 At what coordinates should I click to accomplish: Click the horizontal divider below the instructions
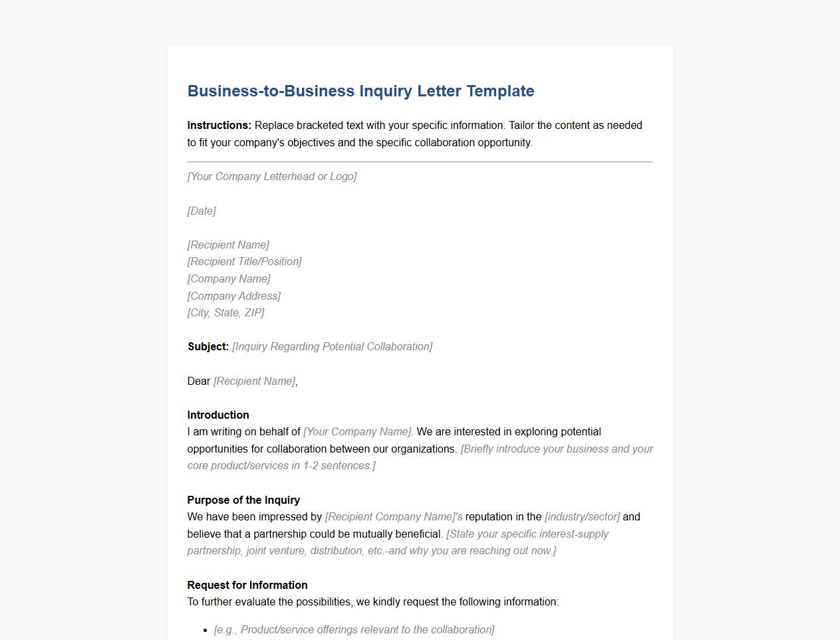coord(420,161)
